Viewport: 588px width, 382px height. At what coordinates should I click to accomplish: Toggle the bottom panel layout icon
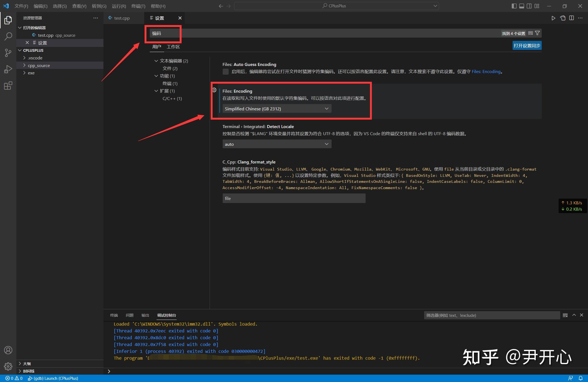click(522, 6)
